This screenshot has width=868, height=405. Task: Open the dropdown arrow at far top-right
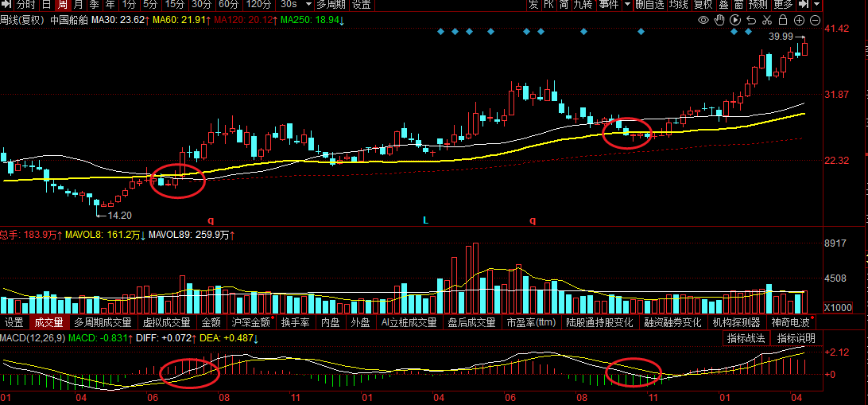(x=817, y=5)
